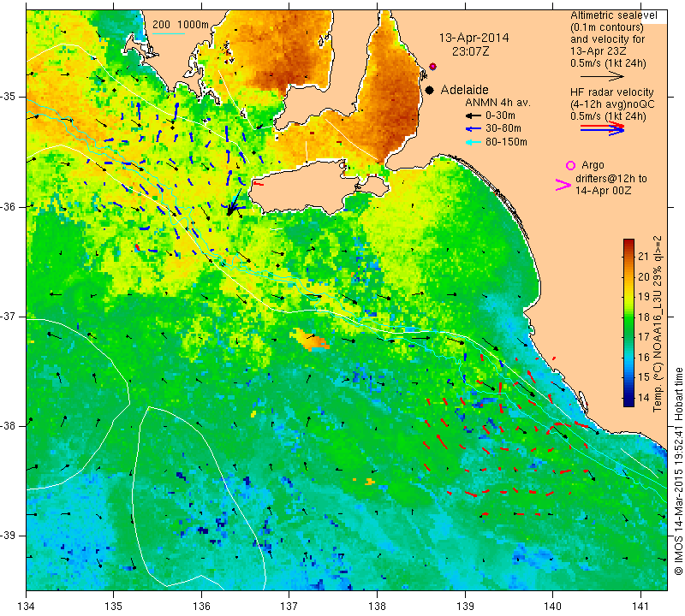The image size is (685, 616).
Task: Click the 135 longitude axis label
Action: (x=114, y=606)
